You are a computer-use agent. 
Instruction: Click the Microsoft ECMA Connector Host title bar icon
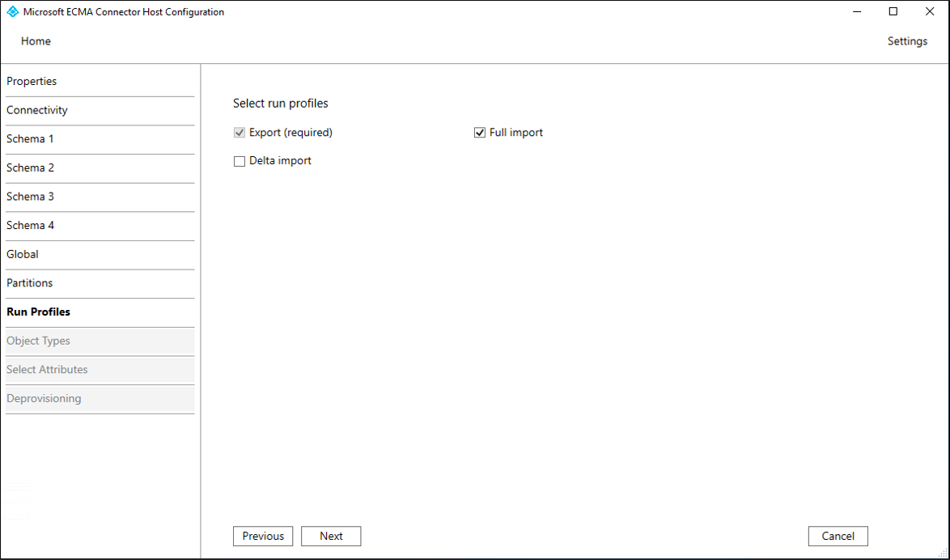point(11,11)
